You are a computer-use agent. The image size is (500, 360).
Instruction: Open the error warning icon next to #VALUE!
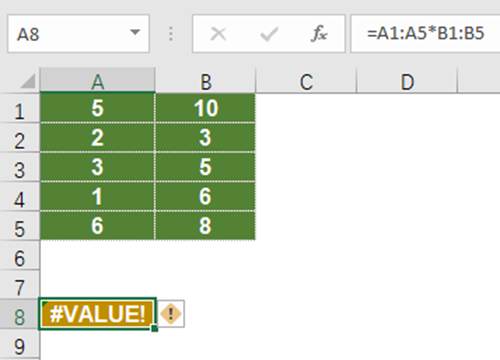pos(171,314)
